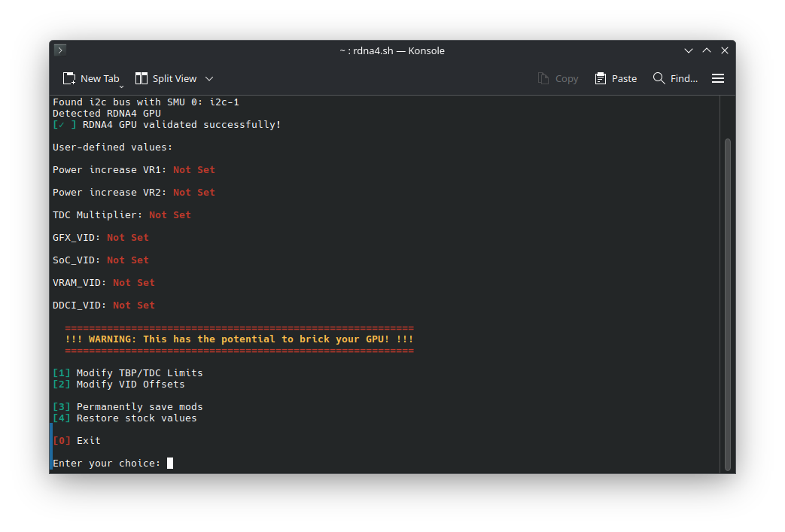Open the New Tab dropdown arrow
The height and width of the screenshot is (532, 785).
click(121, 87)
